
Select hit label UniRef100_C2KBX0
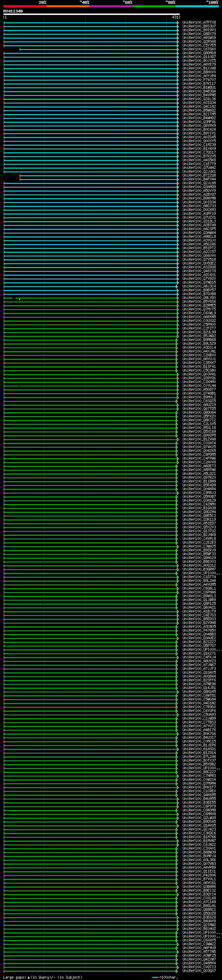click(x=199, y=355)
